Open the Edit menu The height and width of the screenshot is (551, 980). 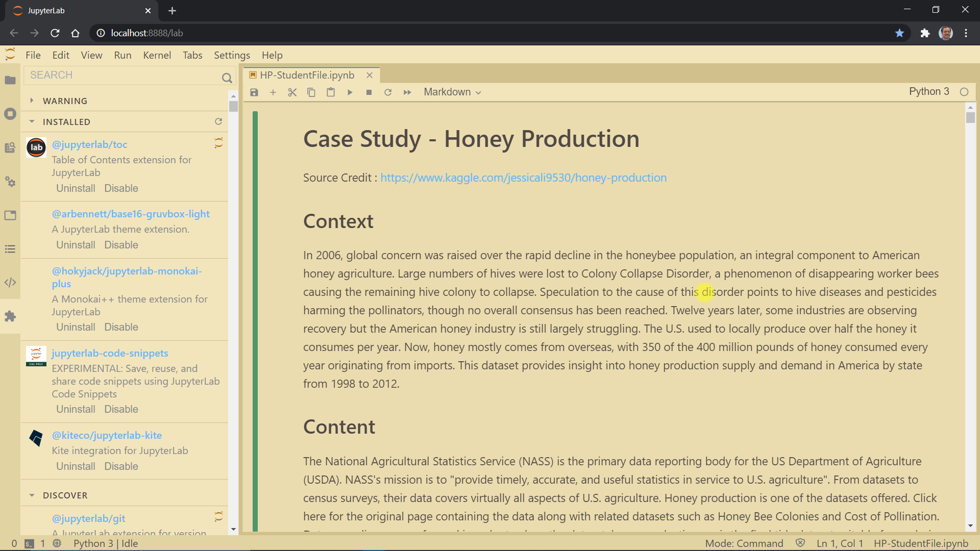click(61, 55)
